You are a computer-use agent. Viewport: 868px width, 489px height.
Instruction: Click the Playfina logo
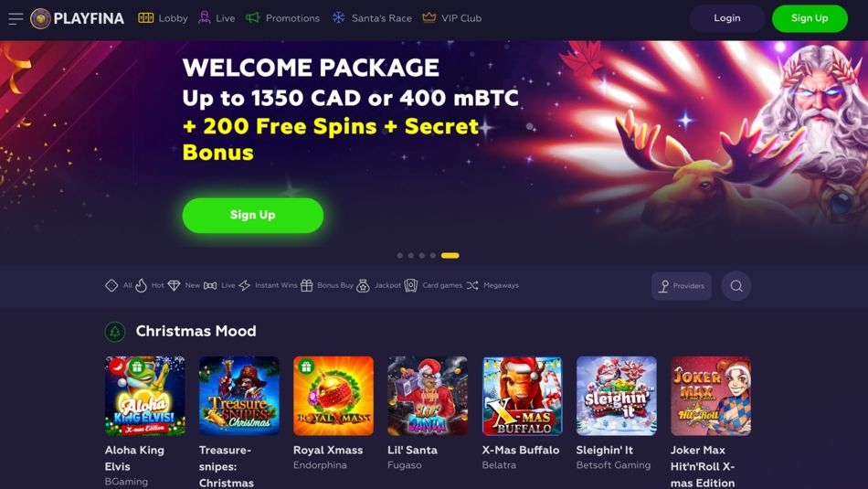pyautogui.click(x=78, y=18)
